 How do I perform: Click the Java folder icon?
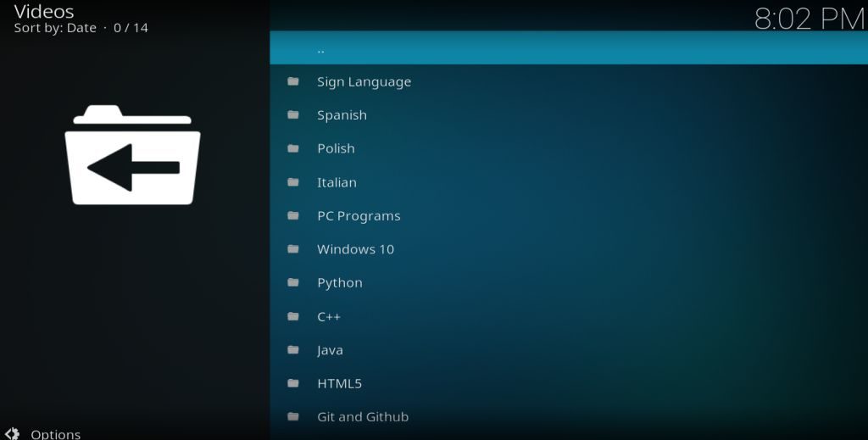[x=292, y=349]
